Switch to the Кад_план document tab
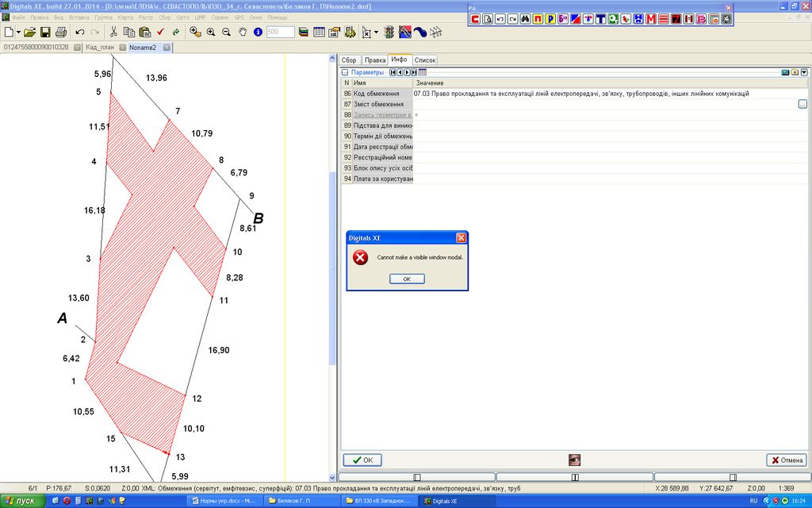 100,47
